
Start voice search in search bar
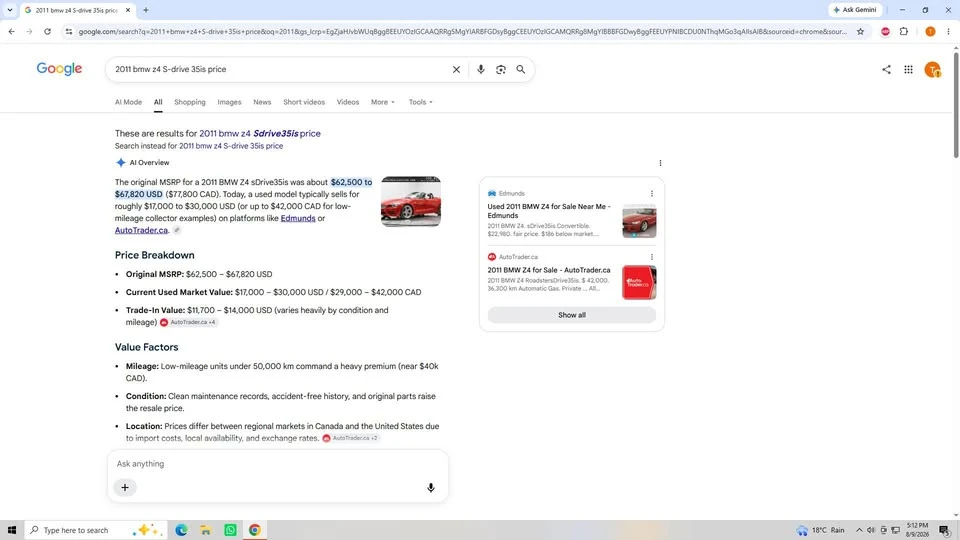click(x=481, y=69)
